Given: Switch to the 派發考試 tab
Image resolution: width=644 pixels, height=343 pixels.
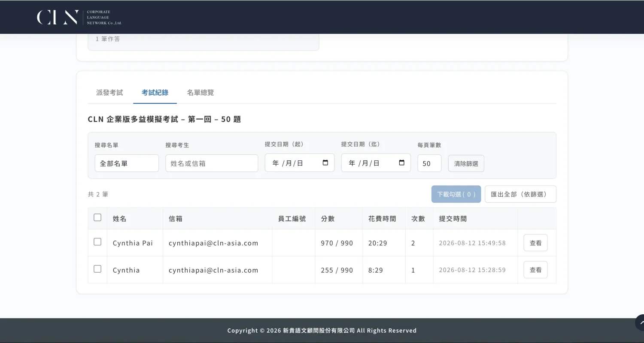Looking at the screenshot, I should click(x=109, y=93).
